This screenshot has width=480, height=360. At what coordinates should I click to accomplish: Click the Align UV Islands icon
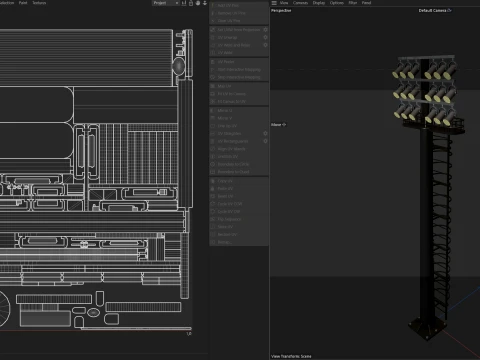[213, 149]
